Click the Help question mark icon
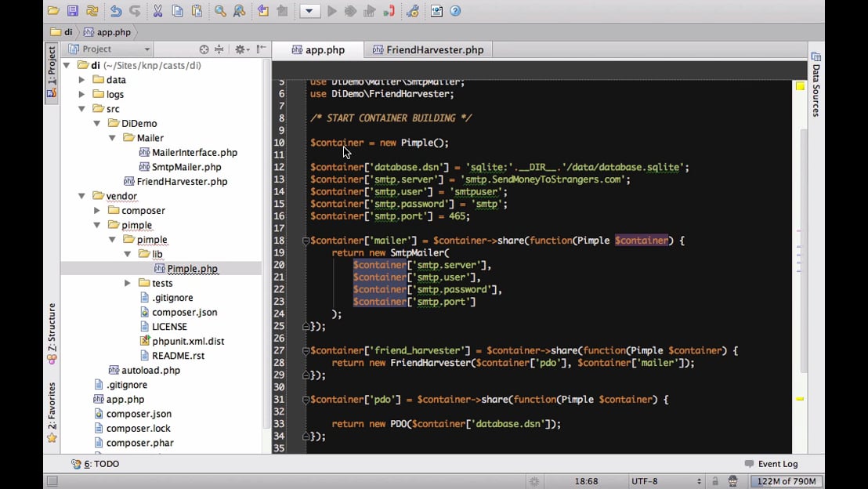 (x=455, y=11)
